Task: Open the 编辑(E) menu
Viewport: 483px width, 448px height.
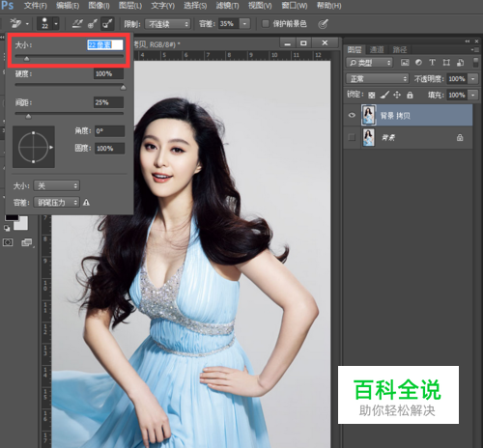Action: coord(68,6)
